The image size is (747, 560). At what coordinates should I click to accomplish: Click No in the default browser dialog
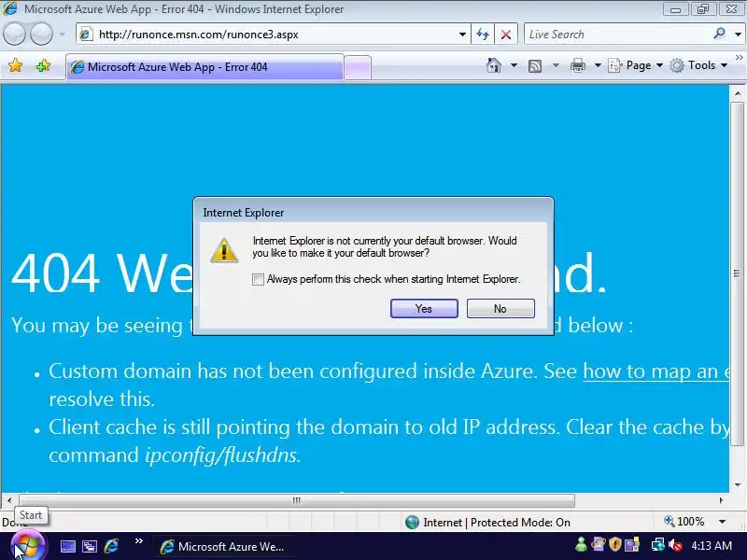(500, 309)
